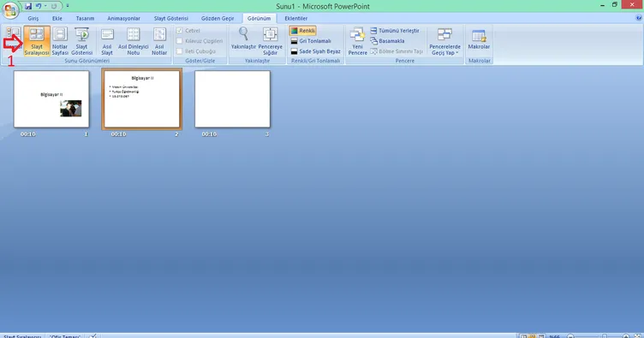
Task: Click the Sunu Görünümleri group label
Action: click(x=86, y=61)
